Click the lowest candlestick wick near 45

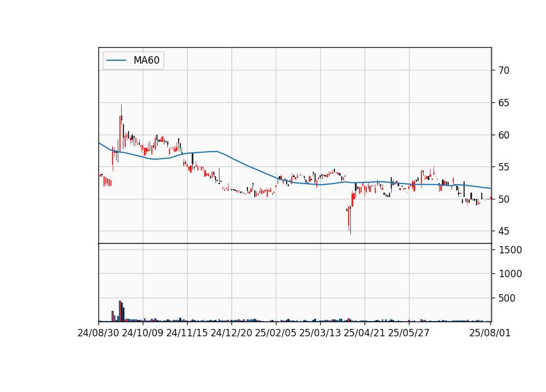[x=350, y=219]
